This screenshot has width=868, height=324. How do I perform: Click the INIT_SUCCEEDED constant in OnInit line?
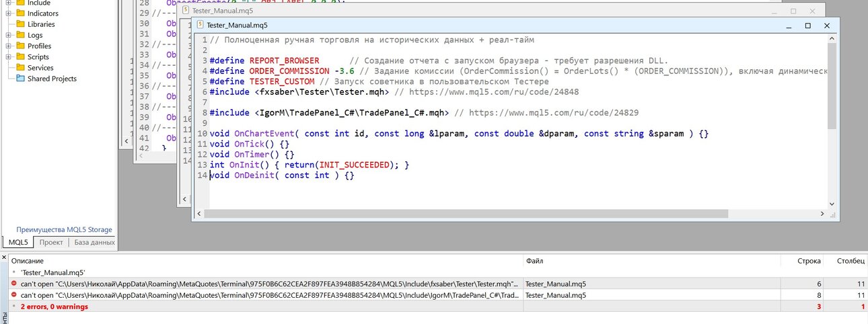click(355, 165)
